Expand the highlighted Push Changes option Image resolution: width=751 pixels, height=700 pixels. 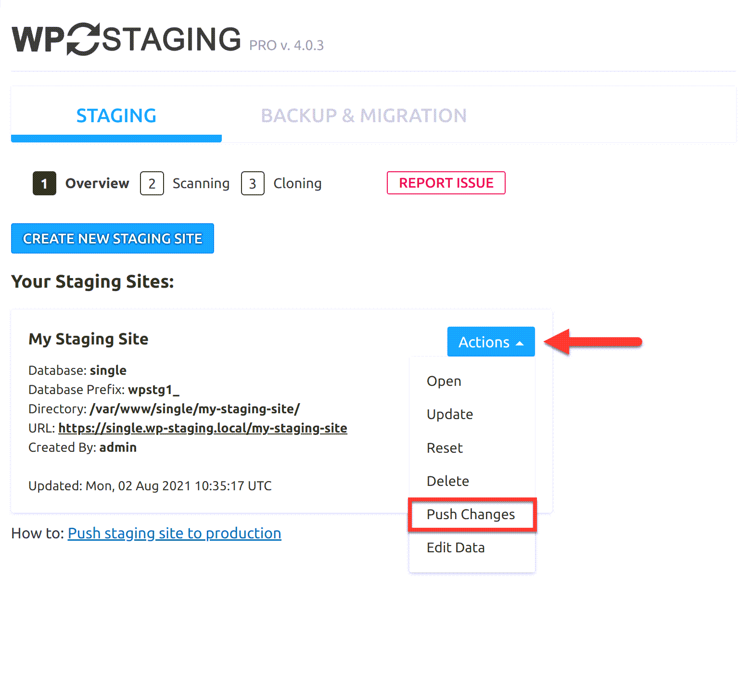point(471,514)
